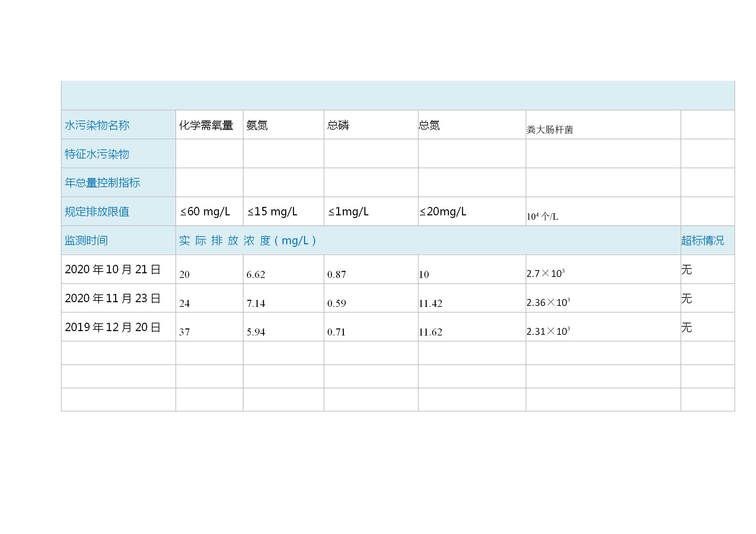Click the 特征水污染物 row label
Viewport: 756px width, 534px height.
pos(97,154)
